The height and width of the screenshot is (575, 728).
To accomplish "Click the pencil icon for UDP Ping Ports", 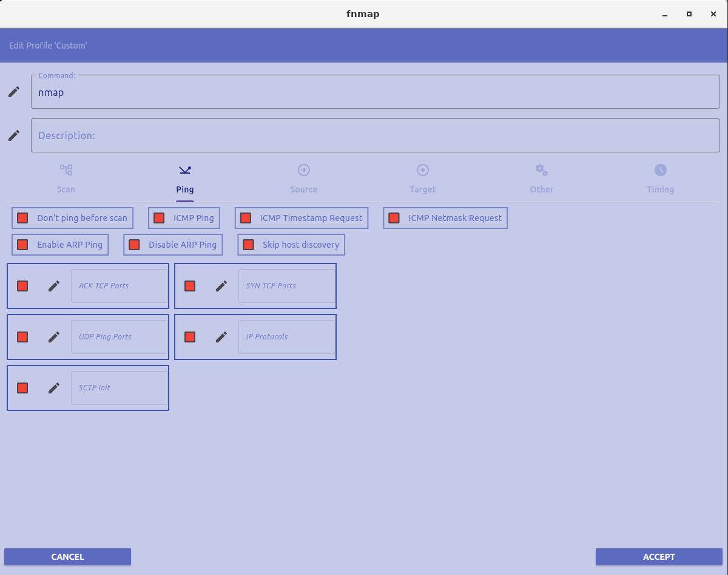I will pos(54,337).
